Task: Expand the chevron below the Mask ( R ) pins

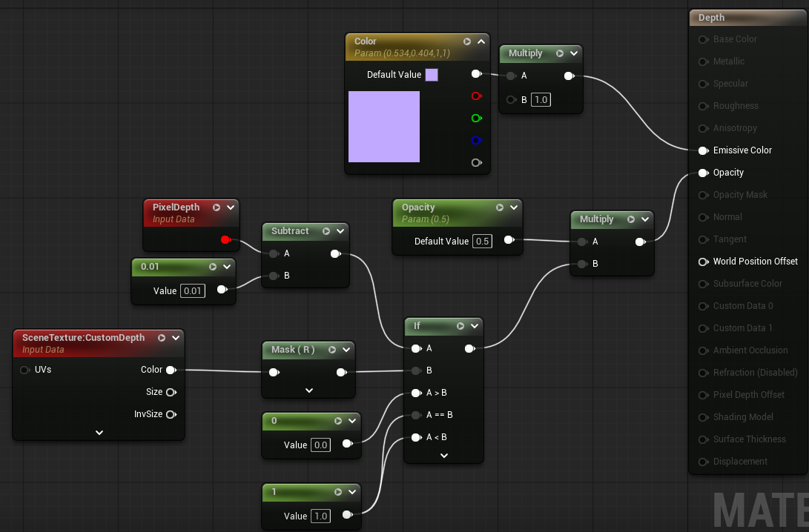Action: pos(309,390)
